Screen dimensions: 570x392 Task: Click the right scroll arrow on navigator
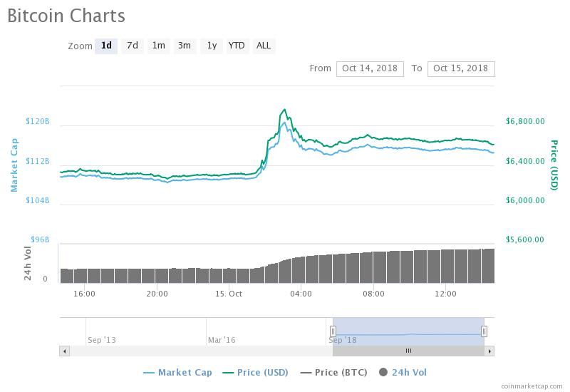click(x=489, y=351)
